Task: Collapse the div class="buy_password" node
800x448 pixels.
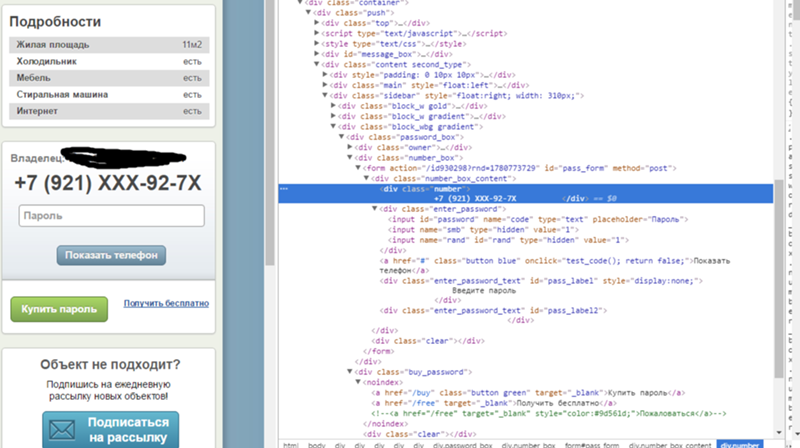Action: click(x=349, y=371)
